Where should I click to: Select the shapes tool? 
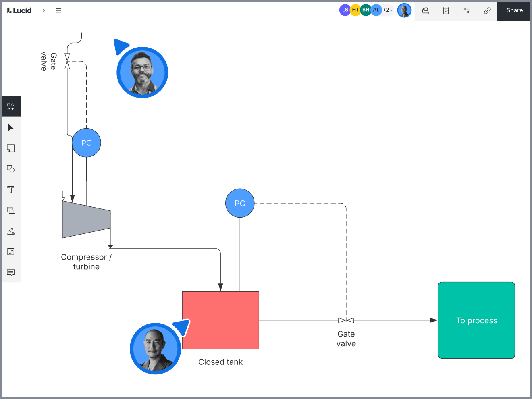tap(11, 169)
